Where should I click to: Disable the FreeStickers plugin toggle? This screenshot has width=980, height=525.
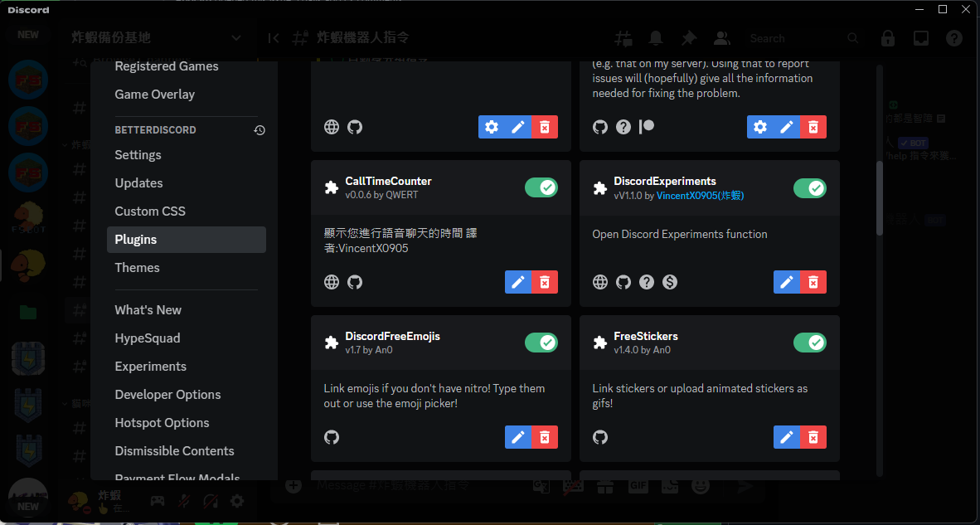pos(809,343)
